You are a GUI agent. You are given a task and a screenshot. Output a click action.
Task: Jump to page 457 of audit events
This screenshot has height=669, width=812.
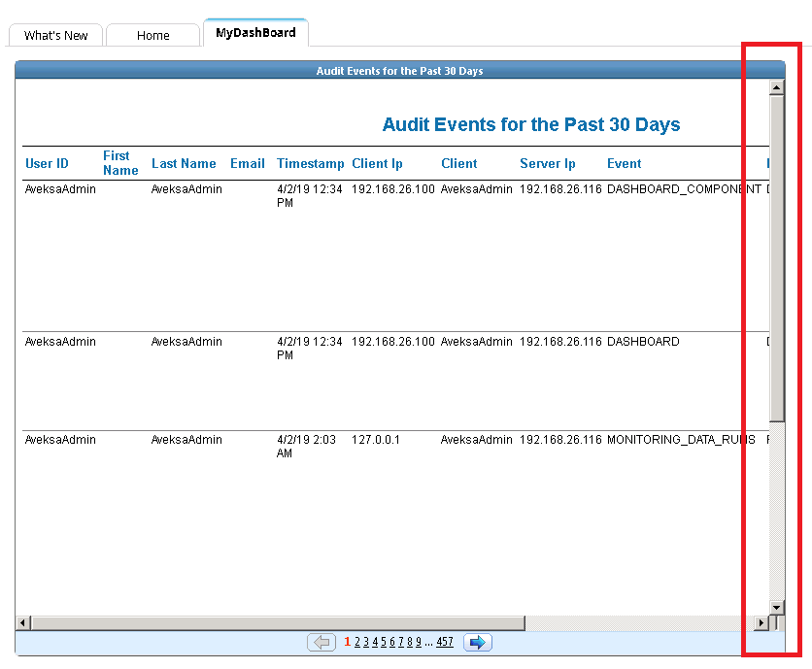click(x=445, y=642)
